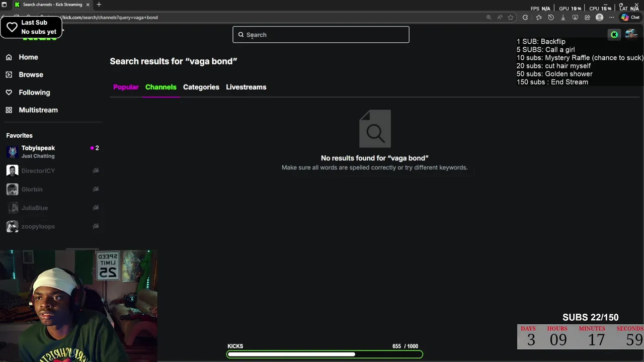The image size is (644, 362).
Task: Click the "Just Chatting" category label
Action: 38,156
